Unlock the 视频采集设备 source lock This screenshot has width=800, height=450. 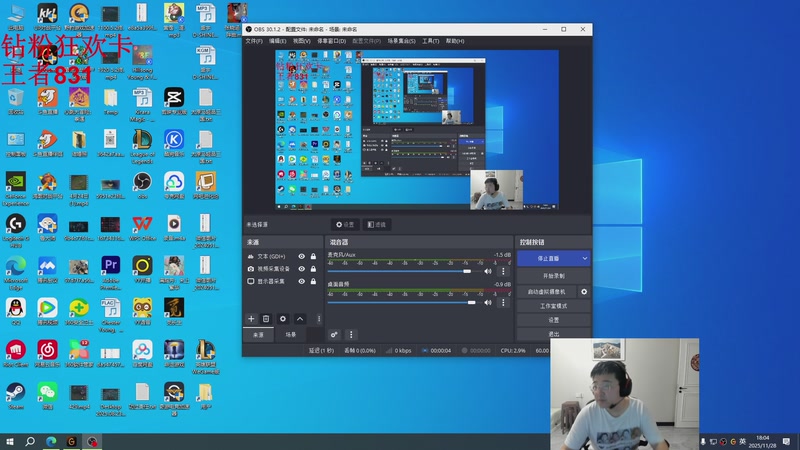click(x=313, y=268)
